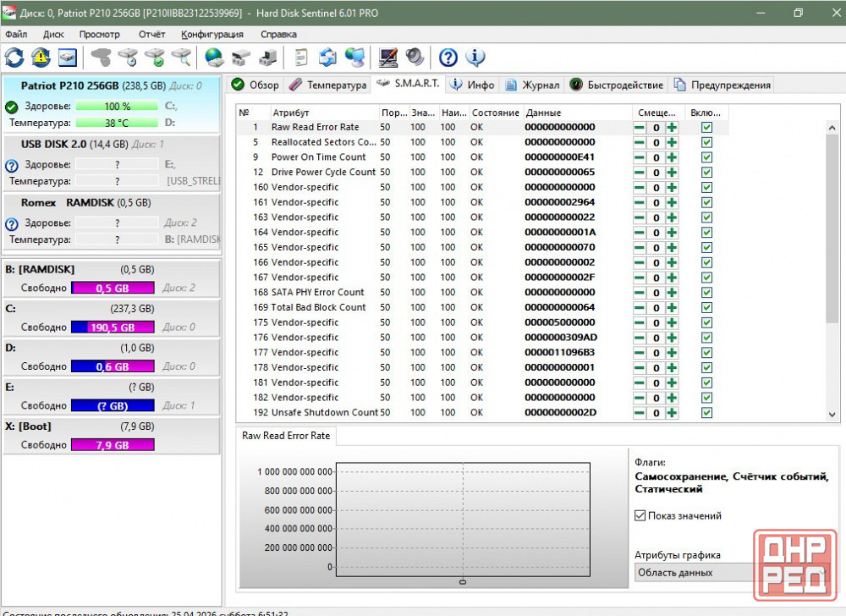The width and height of the screenshot is (846, 616).
Task: Click the blue question mark help icon
Action: pos(448,58)
